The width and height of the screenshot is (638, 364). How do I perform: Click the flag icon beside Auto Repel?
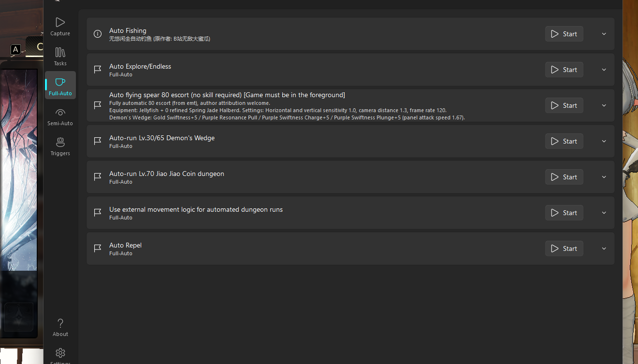(x=98, y=248)
